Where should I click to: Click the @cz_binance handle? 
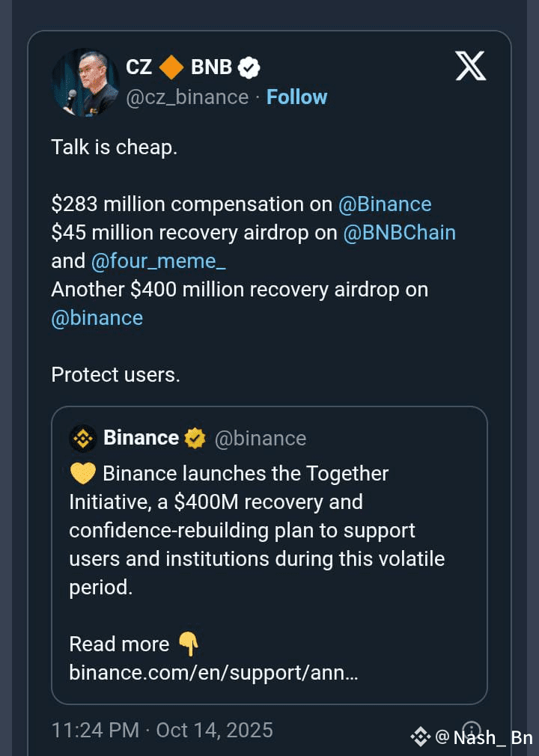187,97
